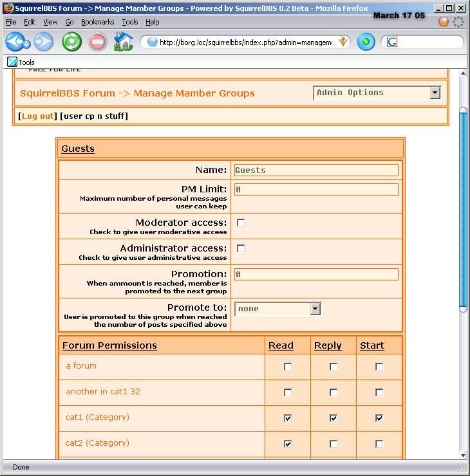
Task: Click the green Go button beside the address bar
Action: click(x=366, y=42)
